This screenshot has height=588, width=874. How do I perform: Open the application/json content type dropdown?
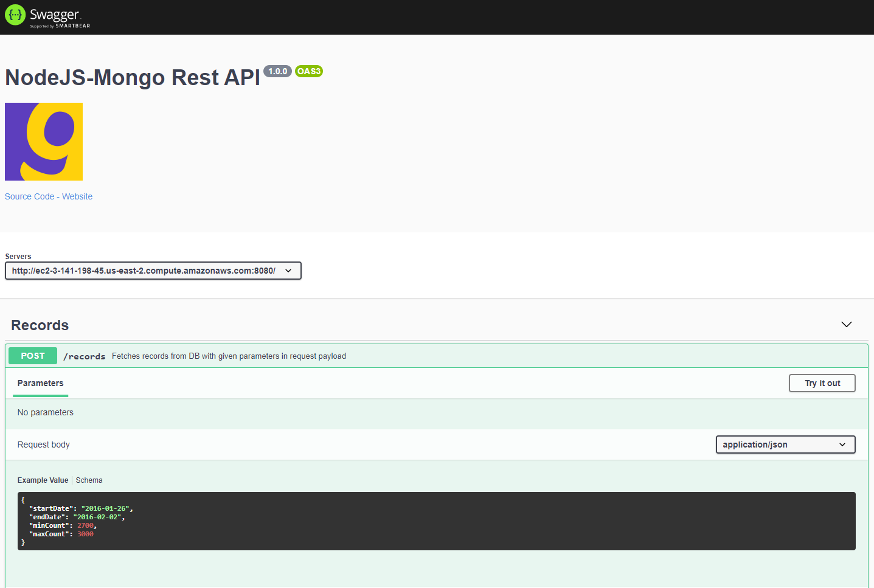pyautogui.click(x=785, y=444)
